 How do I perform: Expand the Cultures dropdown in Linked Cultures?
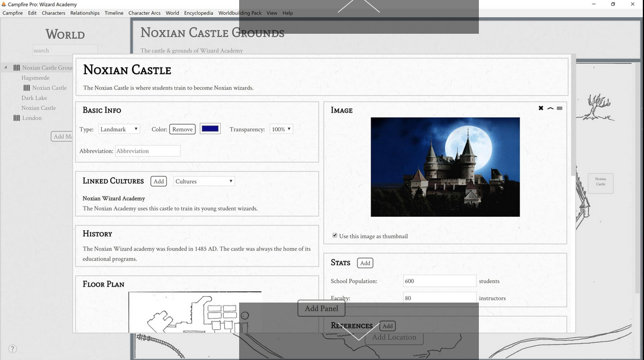[204, 181]
